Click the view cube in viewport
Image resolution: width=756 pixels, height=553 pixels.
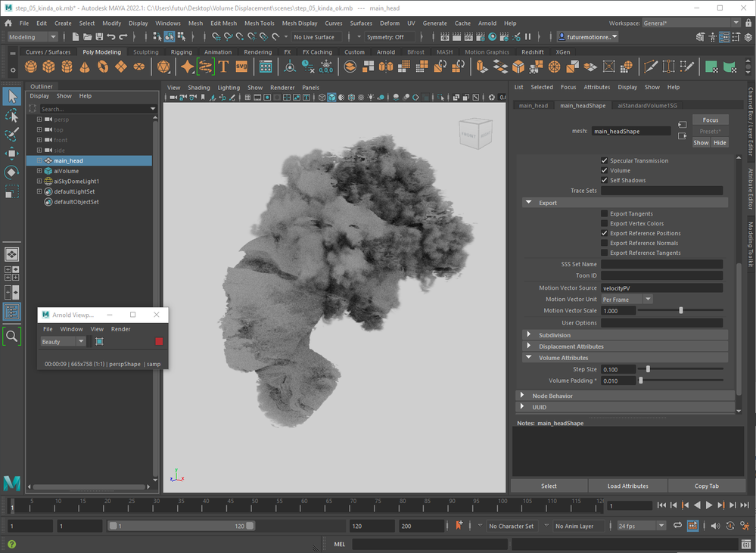(476, 133)
